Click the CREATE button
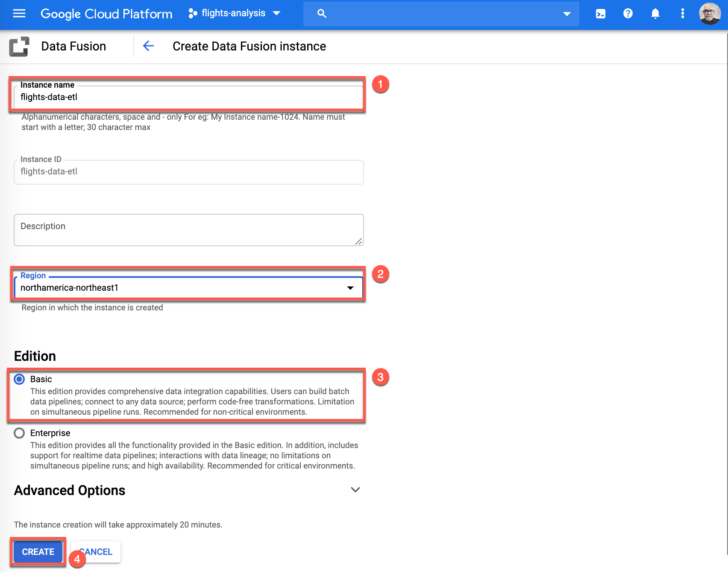 (38, 552)
